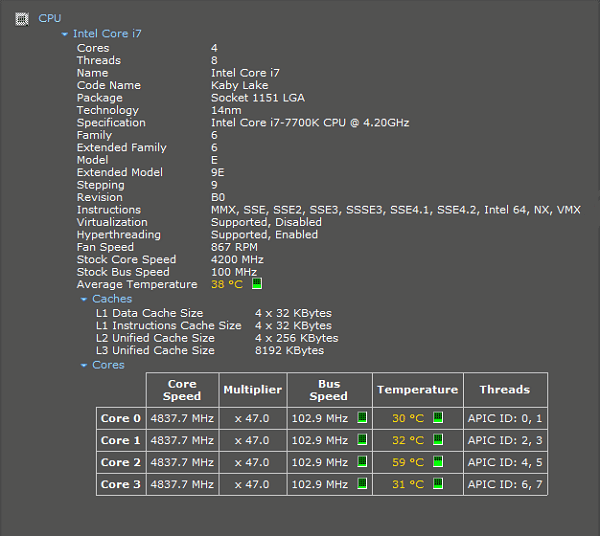Select the Threads column header
The width and height of the screenshot is (600, 536).
click(505, 390)
